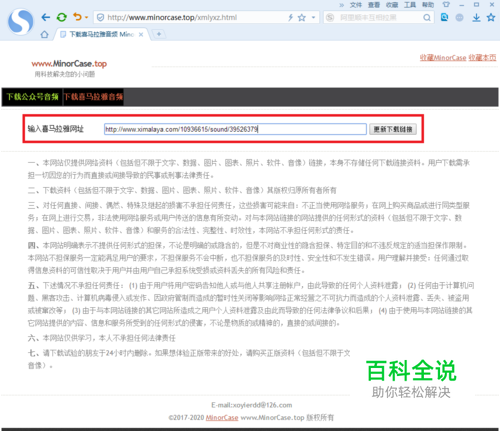Open the dropdown next to undo icon
The height and width of the screenshot is (431, 500).
pos(87,17)
